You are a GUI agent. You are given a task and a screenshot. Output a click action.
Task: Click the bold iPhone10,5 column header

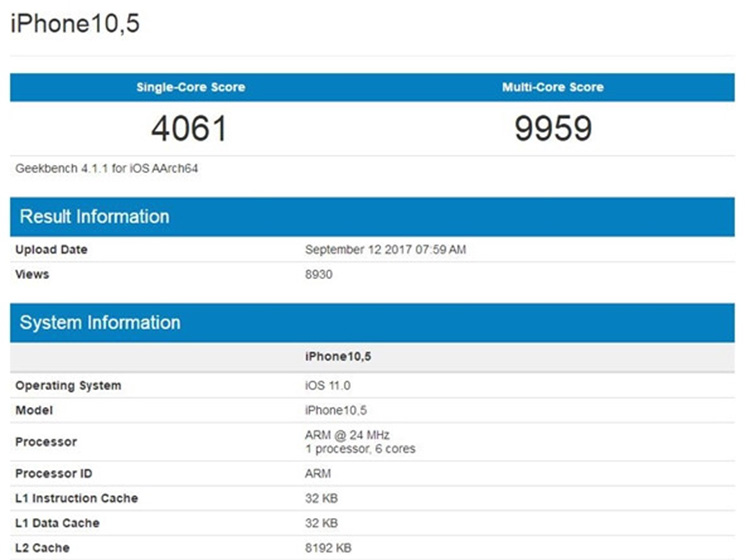[x=338, y=357]
